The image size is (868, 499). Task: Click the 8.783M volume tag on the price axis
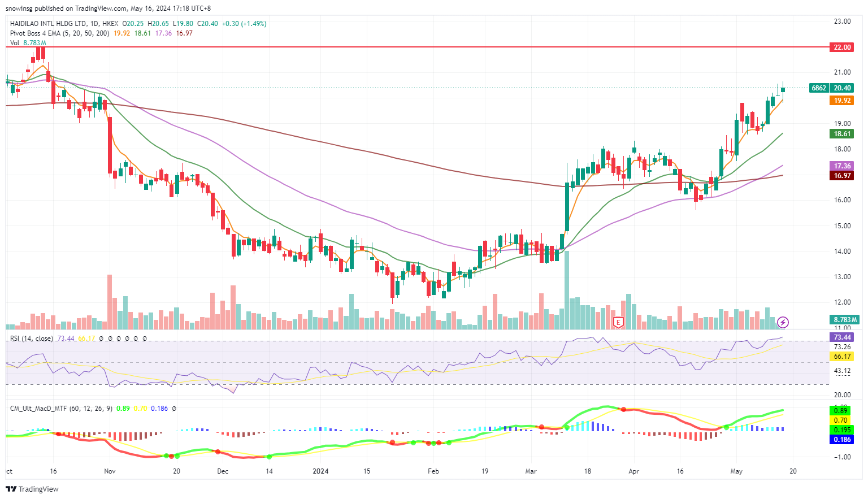coord(844,319)
